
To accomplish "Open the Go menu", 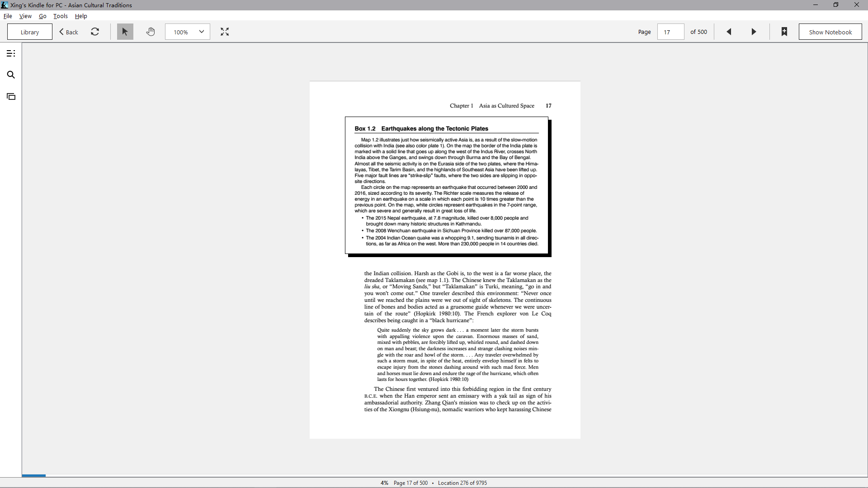I will [42, 16].
